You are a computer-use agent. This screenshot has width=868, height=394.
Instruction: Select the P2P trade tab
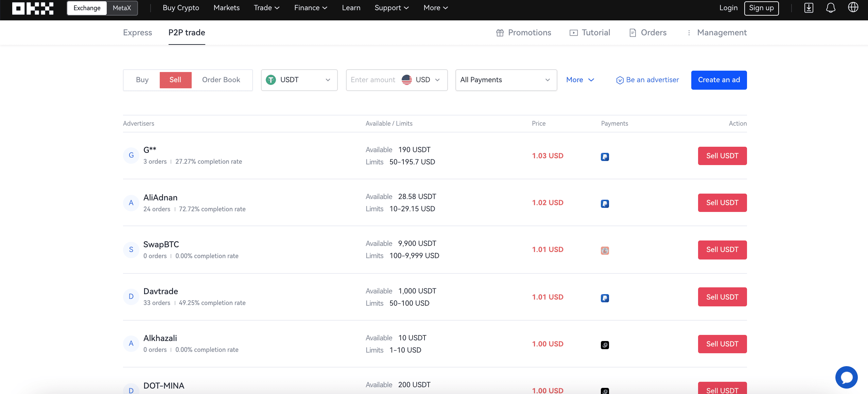(187, 33)
